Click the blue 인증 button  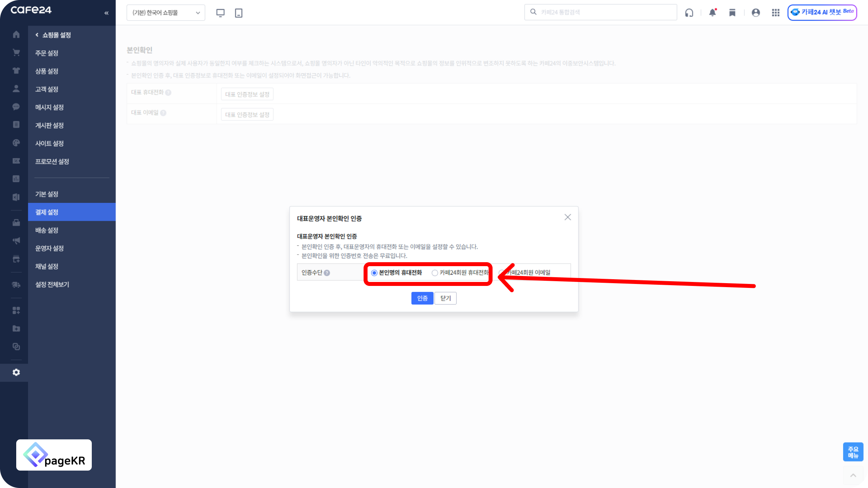[422, 298]
